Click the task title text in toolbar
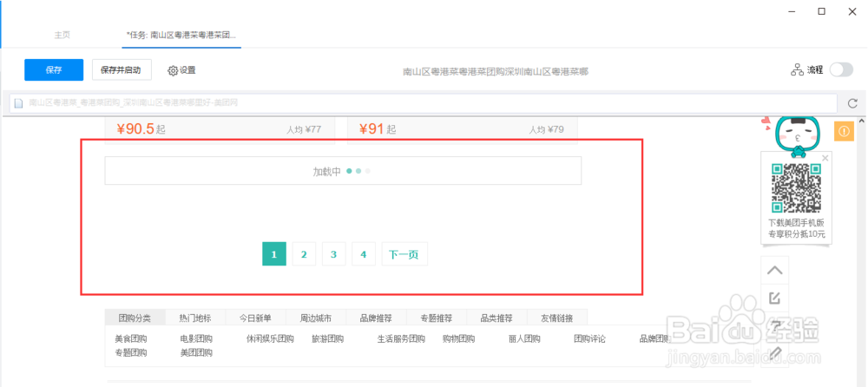868x387 pixels. pos(496,71)
